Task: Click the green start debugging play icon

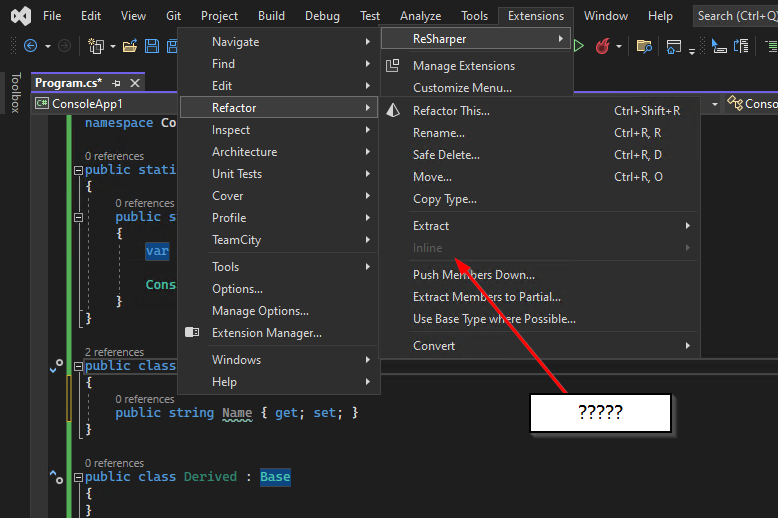Action: click(579, 46)
